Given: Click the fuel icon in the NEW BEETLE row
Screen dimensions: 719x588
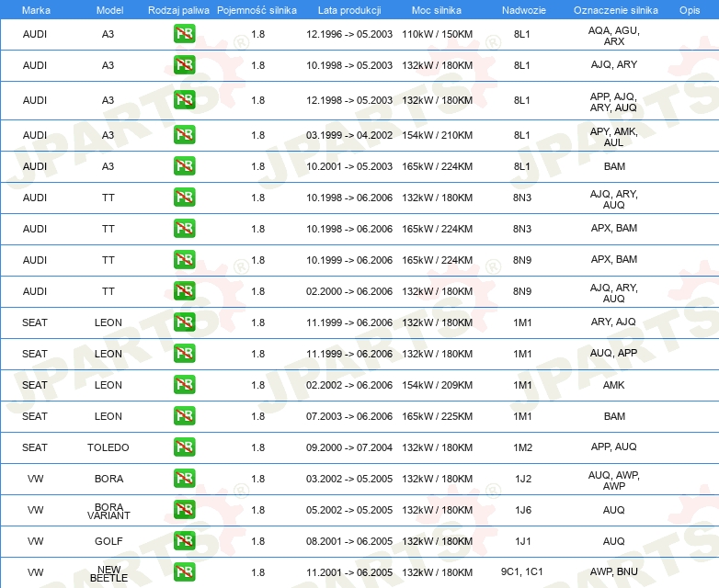Looking at the screenshot, I should (184, 571).
